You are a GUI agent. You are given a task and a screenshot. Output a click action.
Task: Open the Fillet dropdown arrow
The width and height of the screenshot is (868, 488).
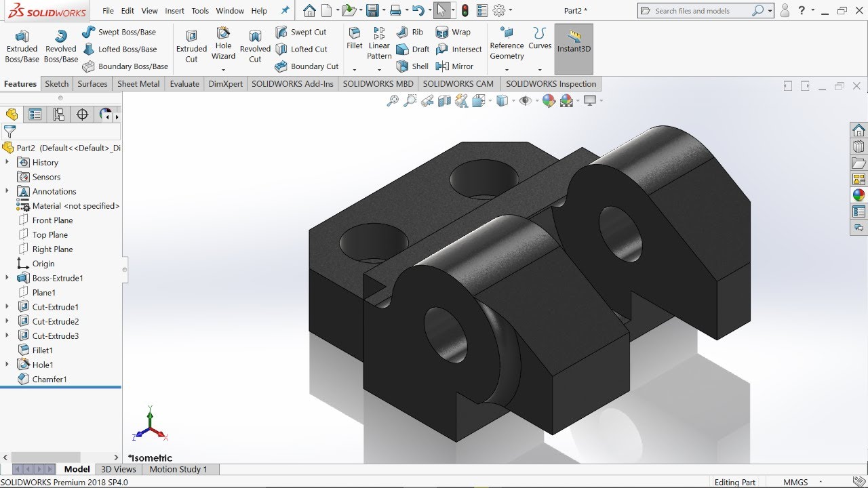pyautogui.click(x=355, y=70)
